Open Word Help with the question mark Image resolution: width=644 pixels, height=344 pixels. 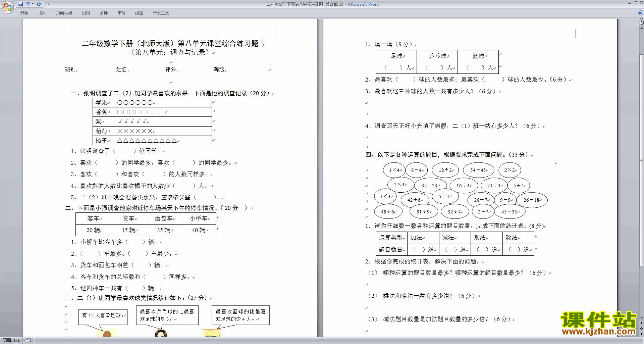tap(641, 13)
